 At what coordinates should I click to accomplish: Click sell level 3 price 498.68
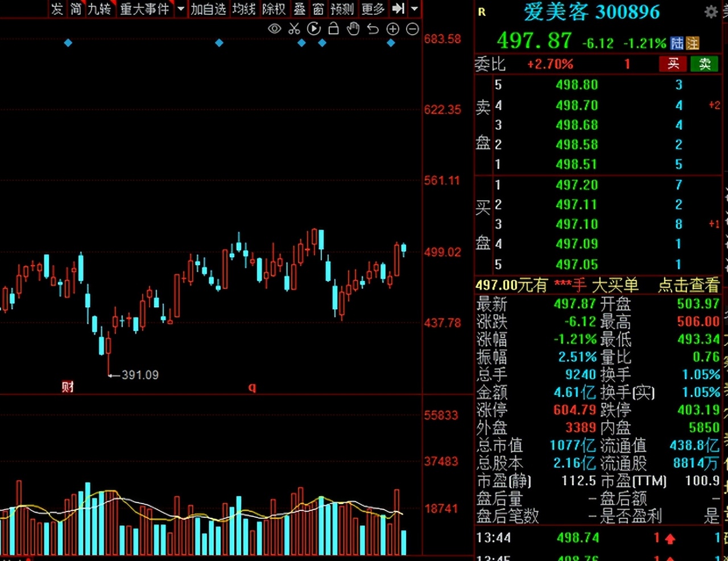(x=577, y=125)
